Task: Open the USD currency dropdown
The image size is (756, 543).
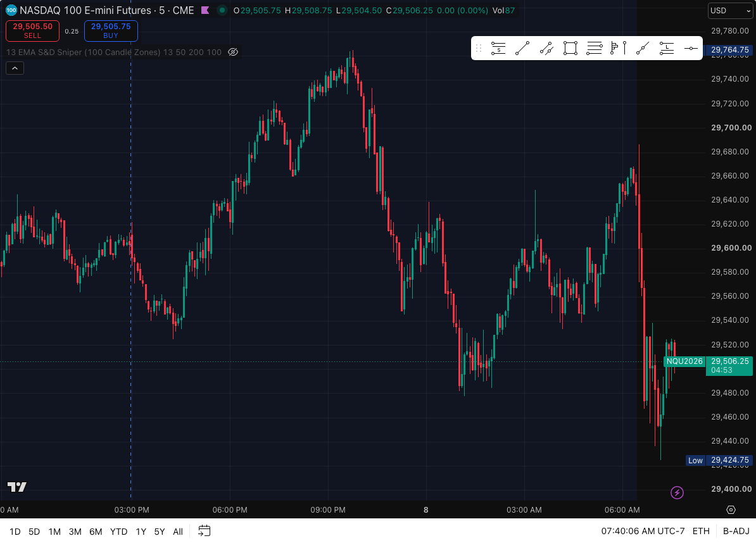Action: [730, 11]
